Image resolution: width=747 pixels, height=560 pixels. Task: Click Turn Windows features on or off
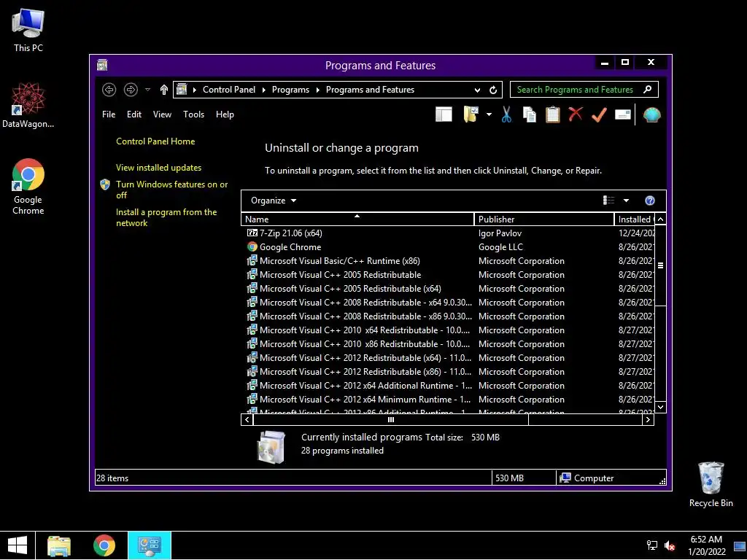[x=171, y=190]
